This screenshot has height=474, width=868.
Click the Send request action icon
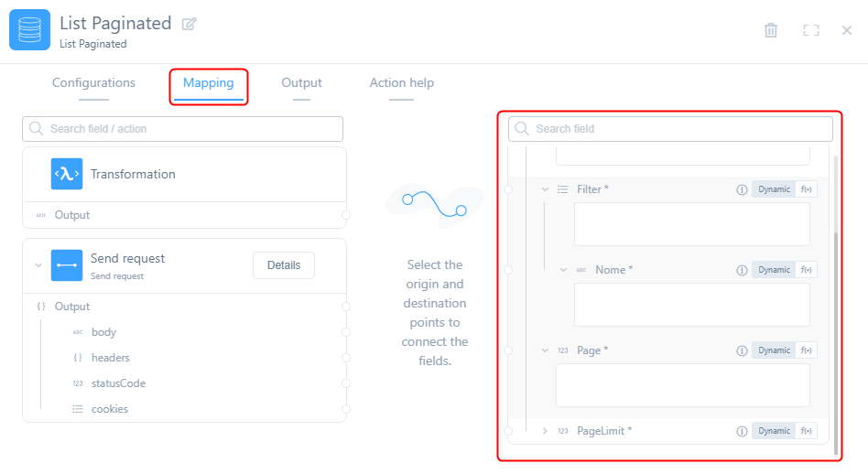click(x=67, y=265)
